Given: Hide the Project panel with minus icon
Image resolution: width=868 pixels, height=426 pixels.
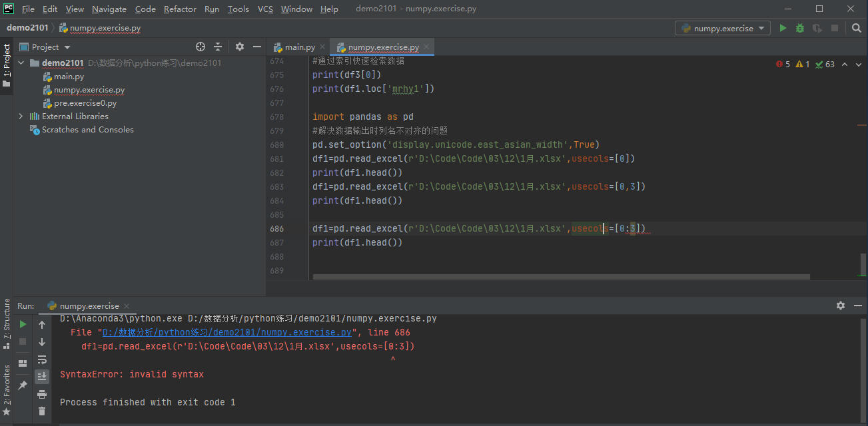Looking at the screenshot, I should 256,47.
